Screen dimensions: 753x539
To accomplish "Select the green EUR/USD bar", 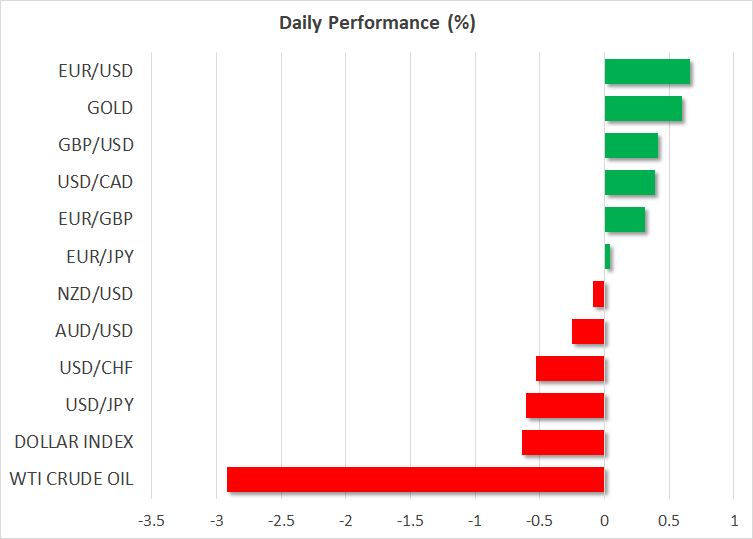I will (x=647, y=72).
